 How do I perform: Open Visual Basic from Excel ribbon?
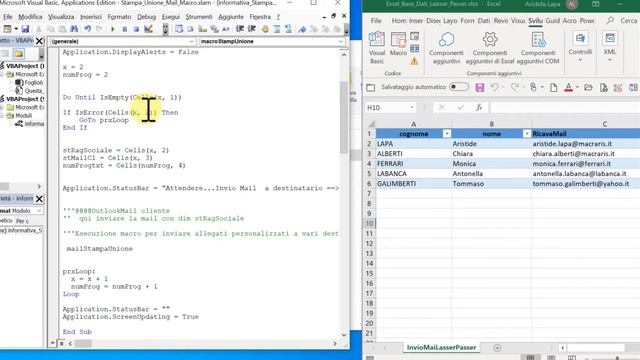click(x=377, y=48)
